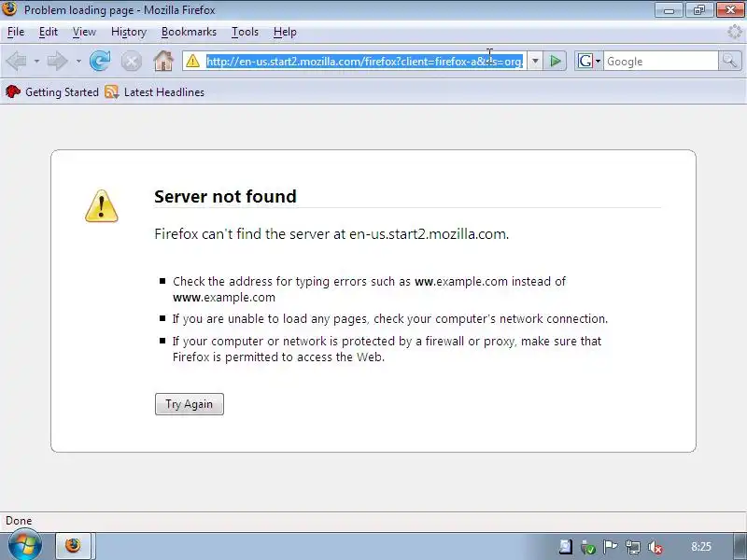Image resolution: width=747 pixels, height=560 pixels.
Task: Click the Action Center flag tray icon
Action: coord(610,547)
